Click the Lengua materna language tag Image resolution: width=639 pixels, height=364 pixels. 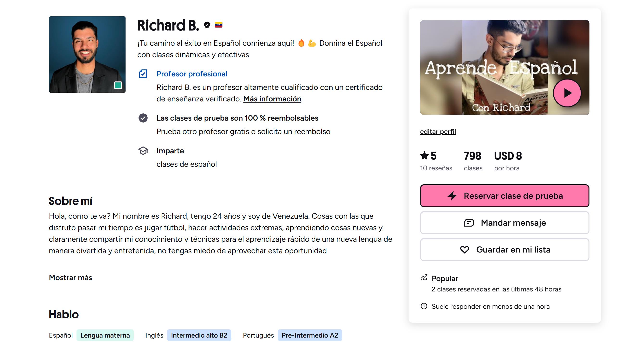pyautogui.click(x=105, y=335)
